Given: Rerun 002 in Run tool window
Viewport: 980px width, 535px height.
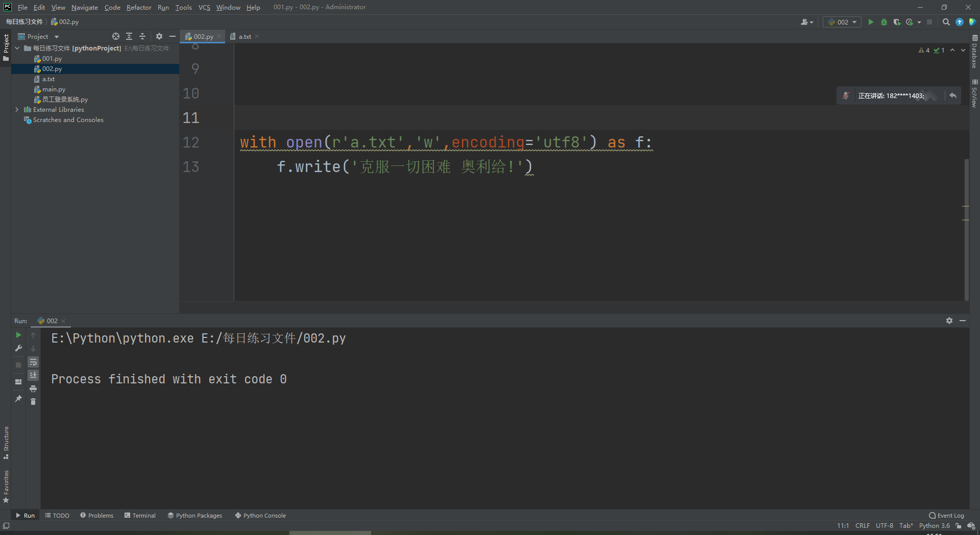Looking at the screenshot, I should [18, 335].
